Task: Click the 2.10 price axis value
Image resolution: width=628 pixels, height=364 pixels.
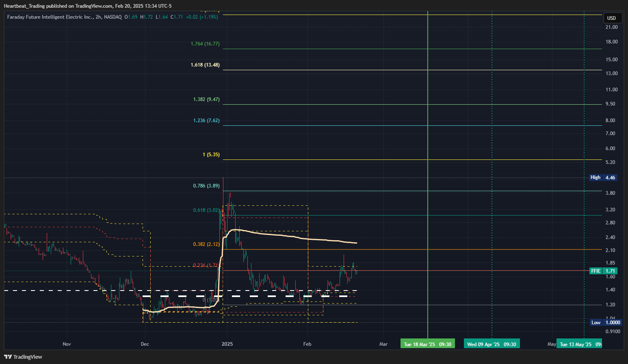Action: tap(610, 250)
